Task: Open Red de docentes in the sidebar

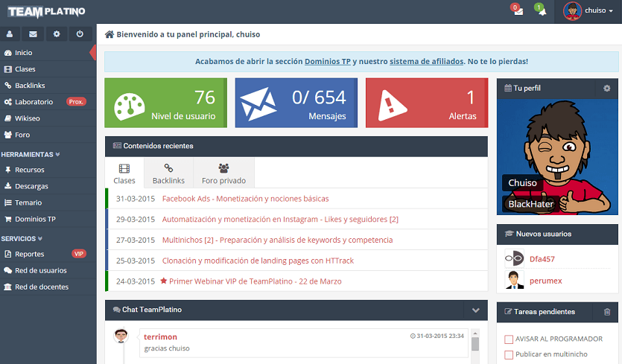Action: point(48,287)
